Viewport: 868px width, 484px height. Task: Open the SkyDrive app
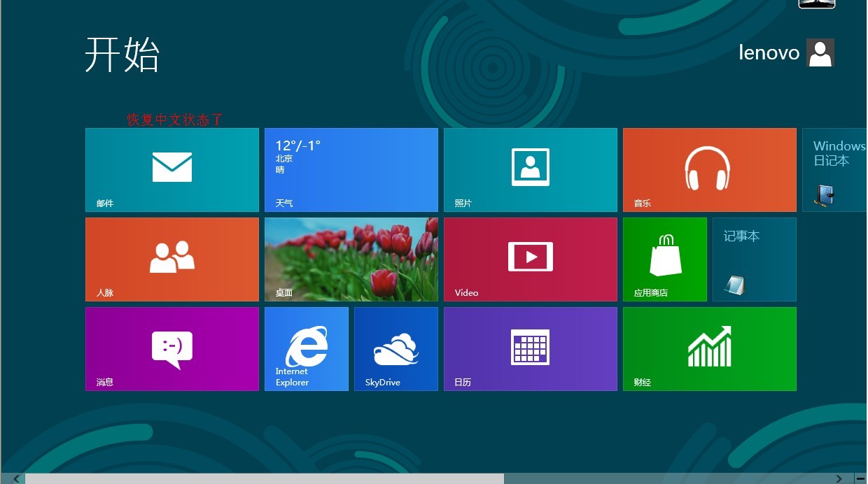pyautogui.click(x=395, y=348)
